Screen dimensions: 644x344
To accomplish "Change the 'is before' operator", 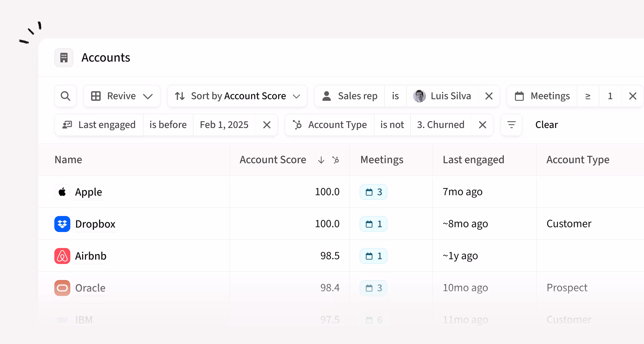I will pos(168,125).
